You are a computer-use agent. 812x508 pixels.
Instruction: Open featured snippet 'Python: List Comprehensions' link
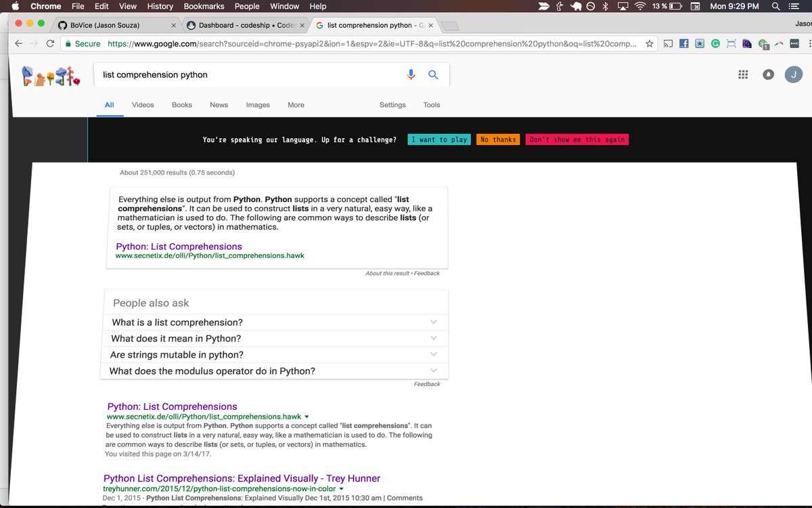tap(179, 247)
